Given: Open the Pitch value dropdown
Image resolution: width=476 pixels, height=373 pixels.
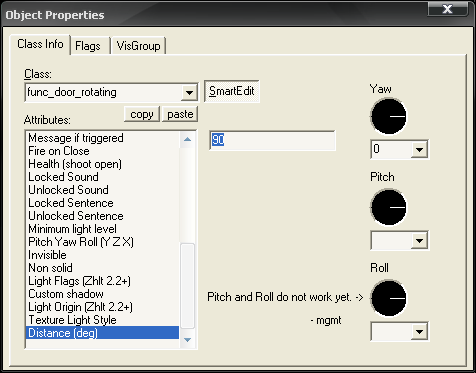Looking at the screenshot, I should point(419,240).
